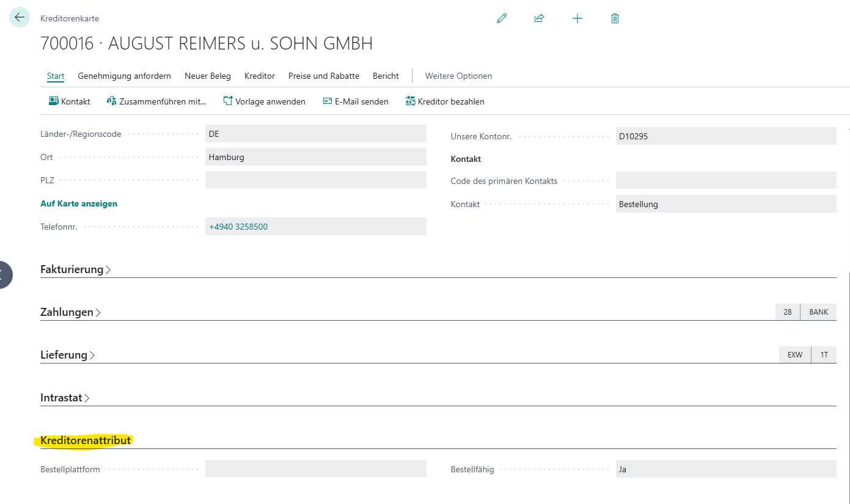
Task: Click Zusammenführen mit... action
Action: (156, 101)
